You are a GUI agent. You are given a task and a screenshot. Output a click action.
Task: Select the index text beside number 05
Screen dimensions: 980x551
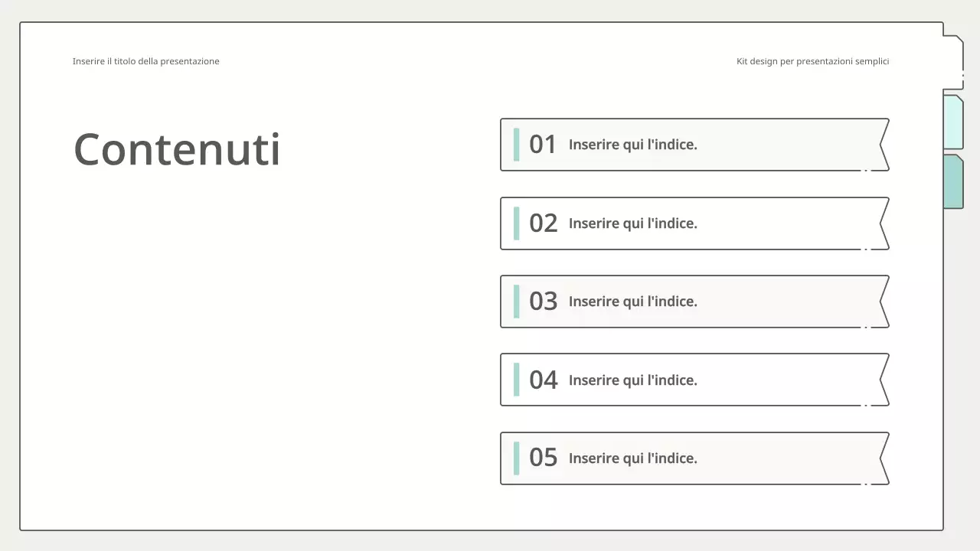(x=632, y=458)
